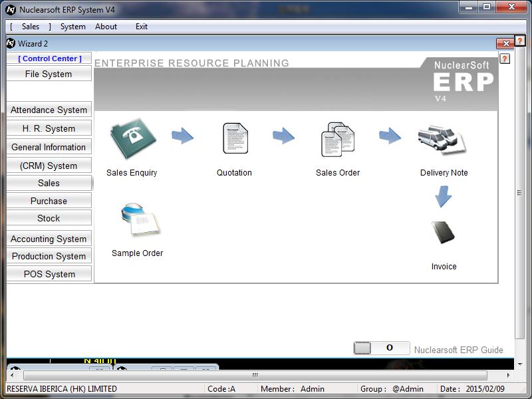Click the Group : @Admin status entry
This screenshot has width=532, height=399.
click(x=392, y=389)
